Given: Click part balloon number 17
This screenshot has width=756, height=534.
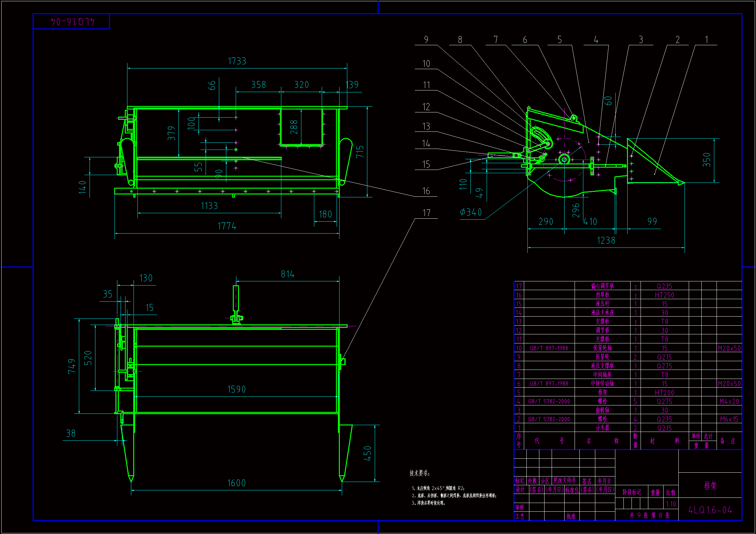Looking at the screenshot, I should [426, 213].
